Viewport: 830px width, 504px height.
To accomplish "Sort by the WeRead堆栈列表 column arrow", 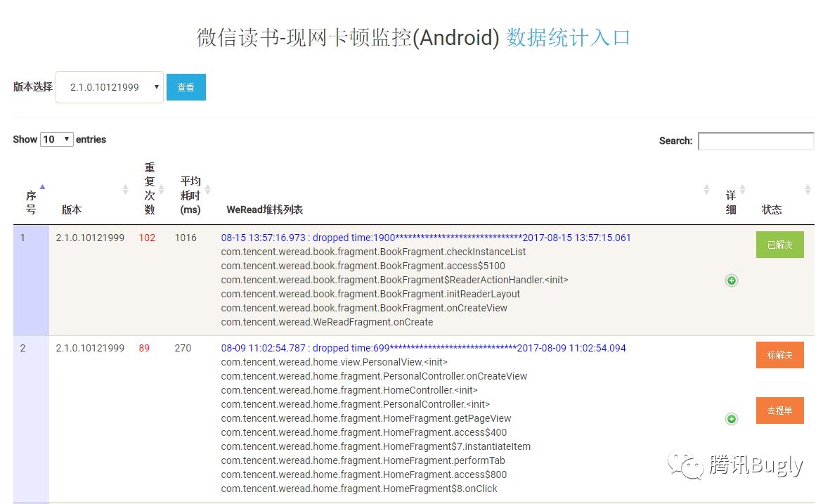I will (706, 190).
